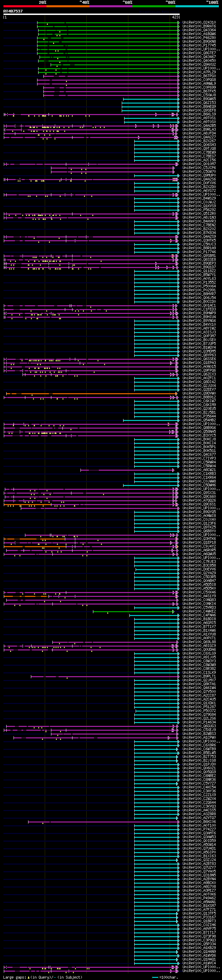Select hit label UniRef100_B6KLS9
The height and width of the screenshot is (980, 222).
[199, 114]
